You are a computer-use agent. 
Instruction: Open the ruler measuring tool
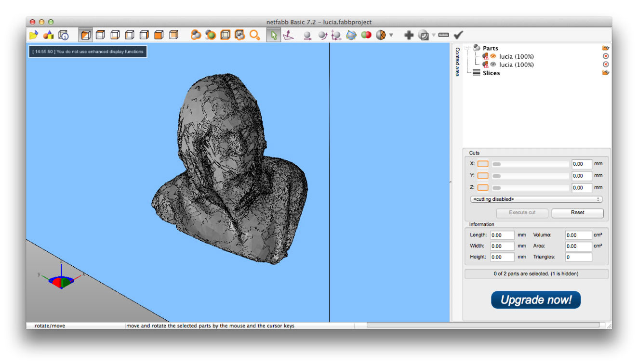[x=444, y=35]
